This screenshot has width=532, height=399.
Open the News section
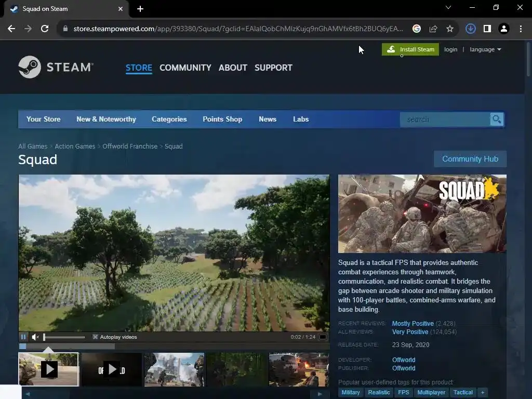268,119
